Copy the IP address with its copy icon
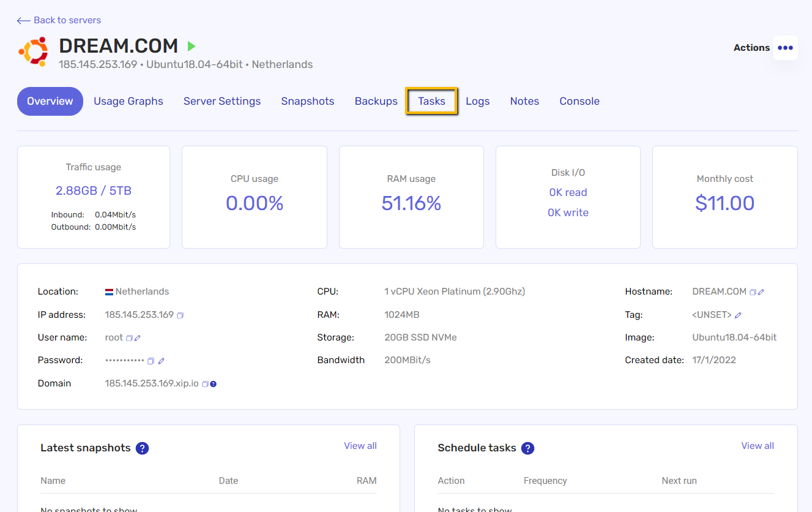The width and height of the screenshot is (812, 512). [180, 315]
